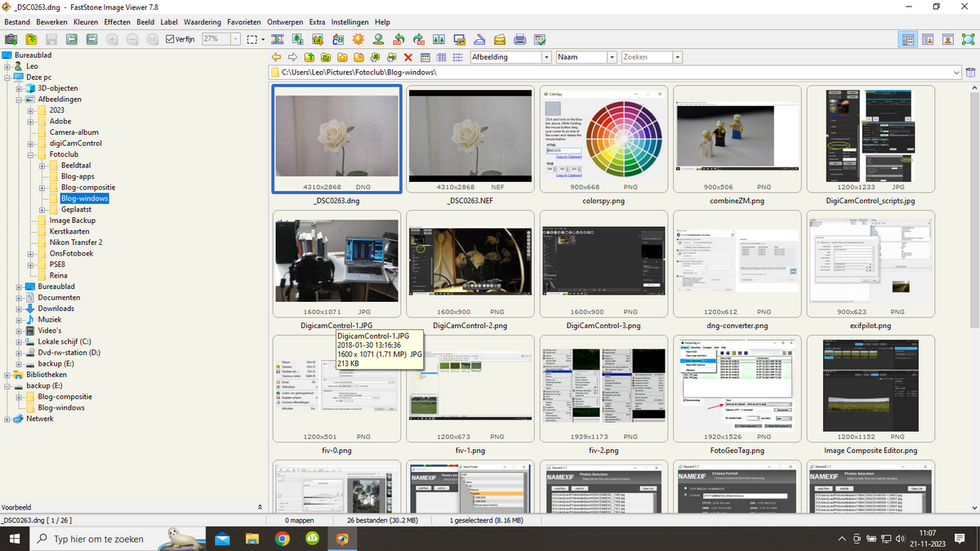Select the Kerstkaarten folder in tree
The width and height of the screenshot is (980, 551).
tap(69, 232)
